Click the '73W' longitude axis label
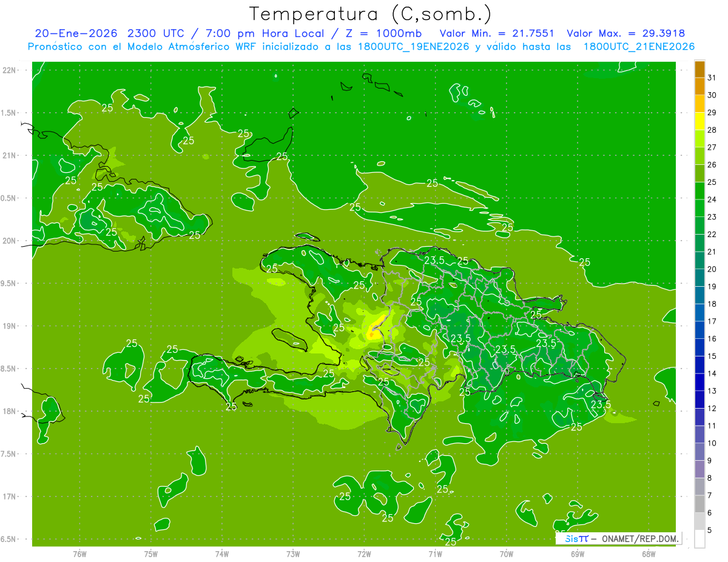The image size is (728, 562). coord(293,554)
